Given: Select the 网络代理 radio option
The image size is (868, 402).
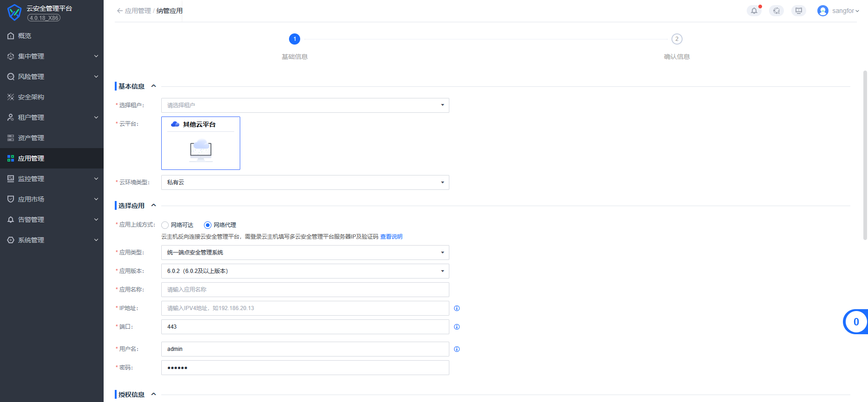Looking at the screenshot, I should 208,225.
